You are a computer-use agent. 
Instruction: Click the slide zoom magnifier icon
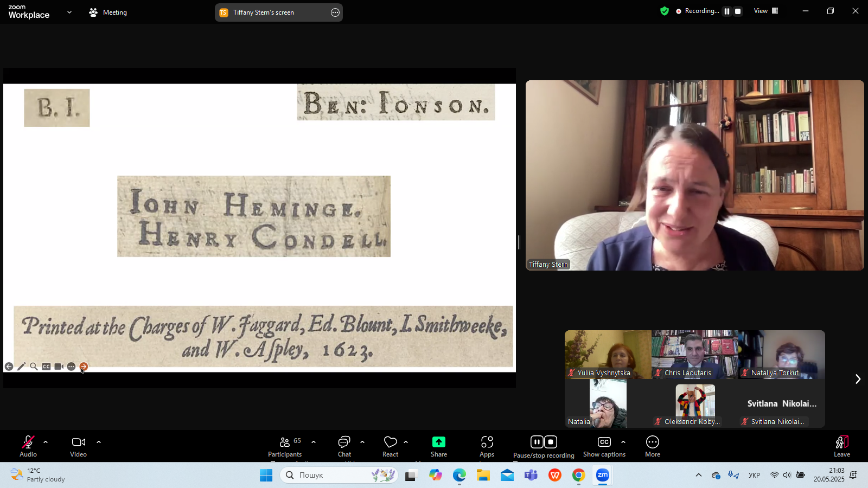[x=34, y=367]
